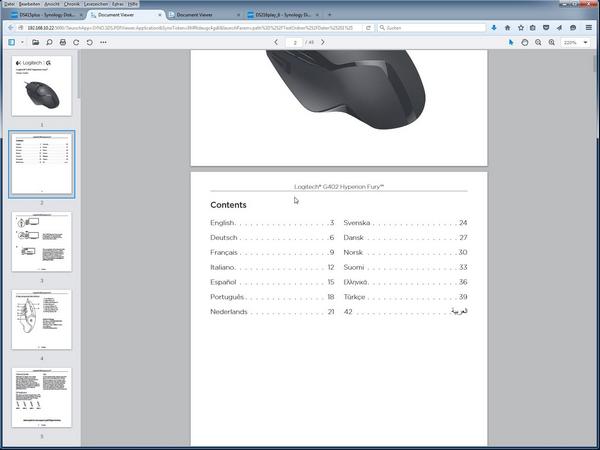Open the browser downloads arrow icon
The width and height of the screenshot is (600, 450).
(x=494, y=28)
